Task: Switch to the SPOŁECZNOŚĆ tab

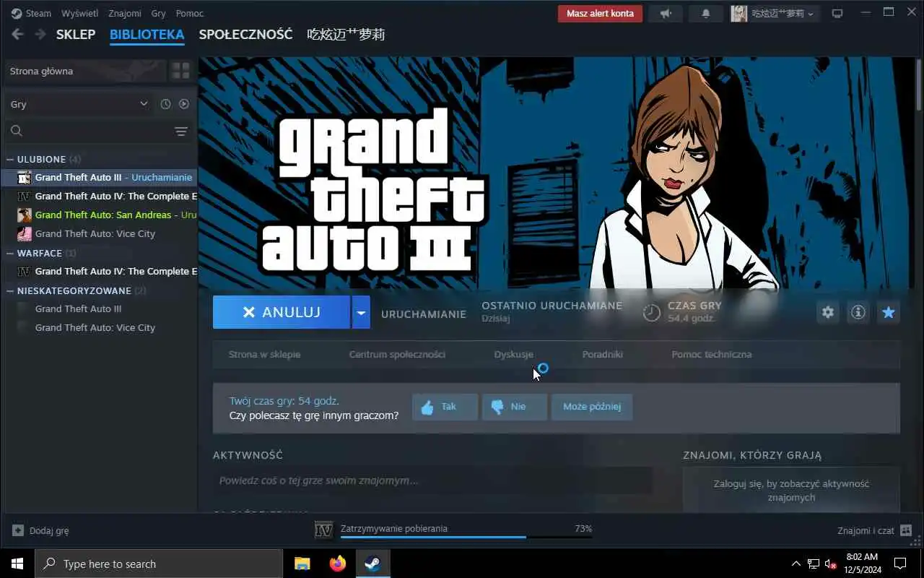Action: 245,34
